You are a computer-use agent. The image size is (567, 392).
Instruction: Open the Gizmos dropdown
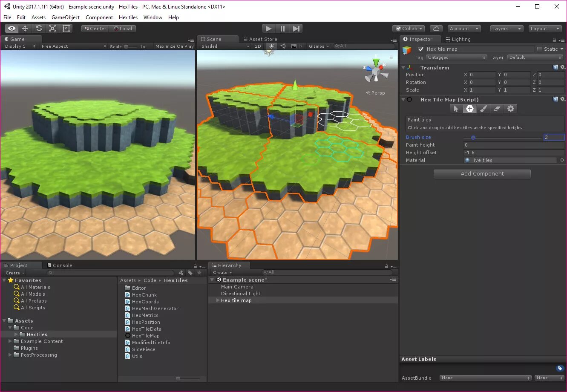pyautogui.click(x=318, y=46)
